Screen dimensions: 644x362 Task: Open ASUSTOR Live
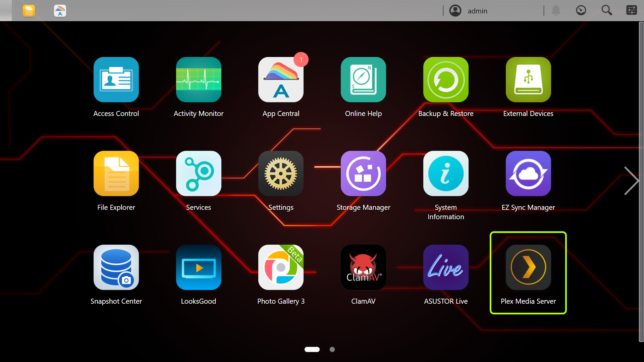(446, 267)
